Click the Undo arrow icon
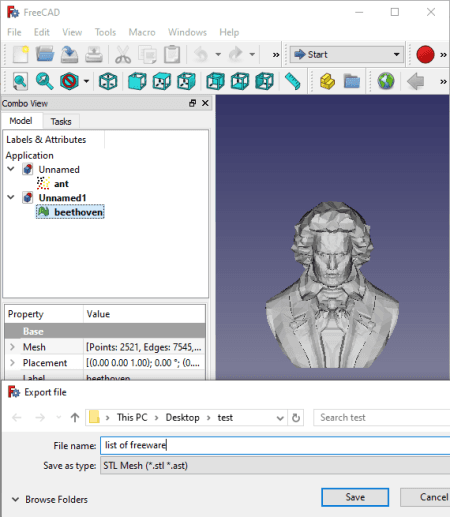Image resolution: width=450 pixels, height=517 pixels. click(201, 54)
